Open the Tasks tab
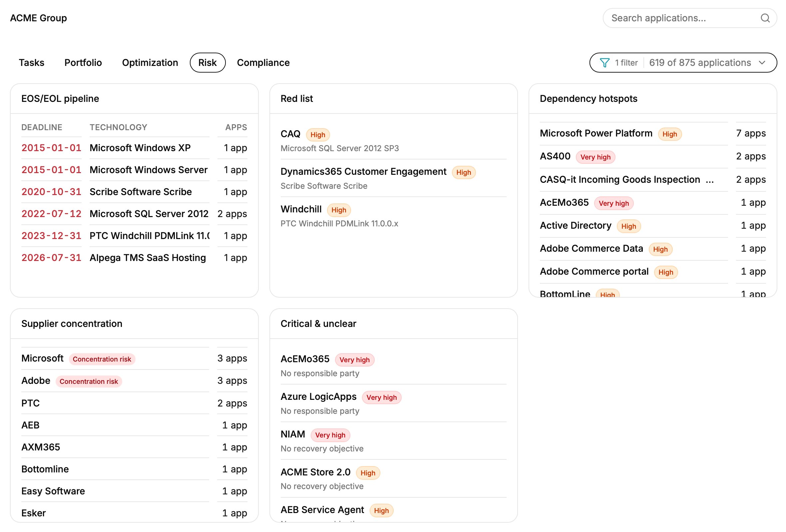The image size is (786, 532). pos(31,63)
